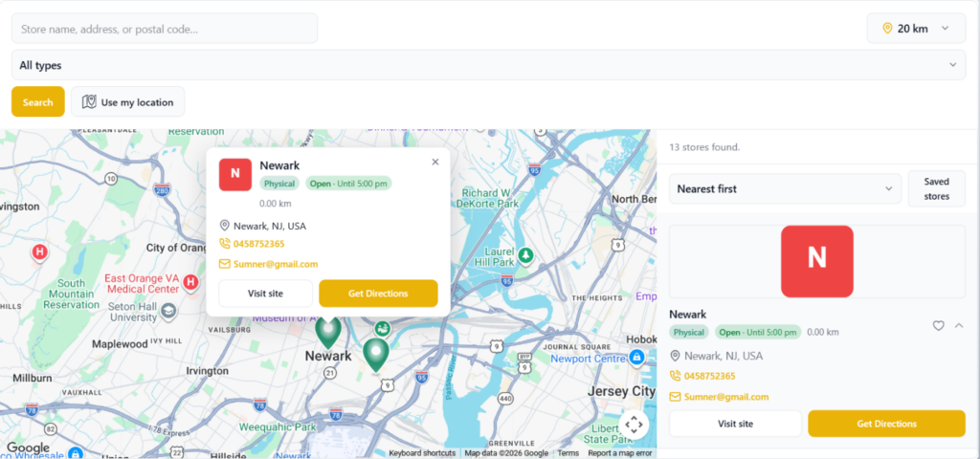Click Get Directions in the store list card

[x=886, y=424]
